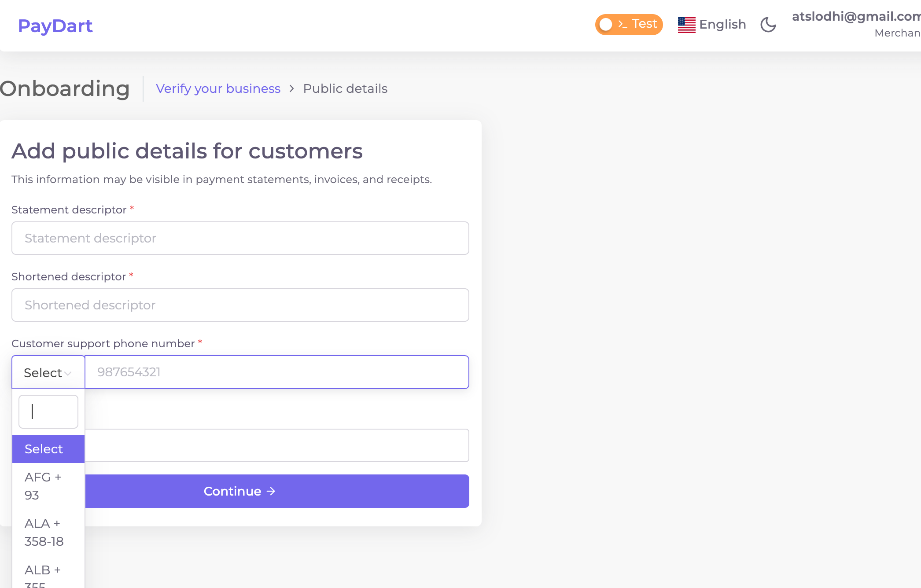Image resolution: width=921 pixels, height=588 pixels.
Task: Choose AFG +93 country code
Action: pyautogui.click(x=48, y=486)
